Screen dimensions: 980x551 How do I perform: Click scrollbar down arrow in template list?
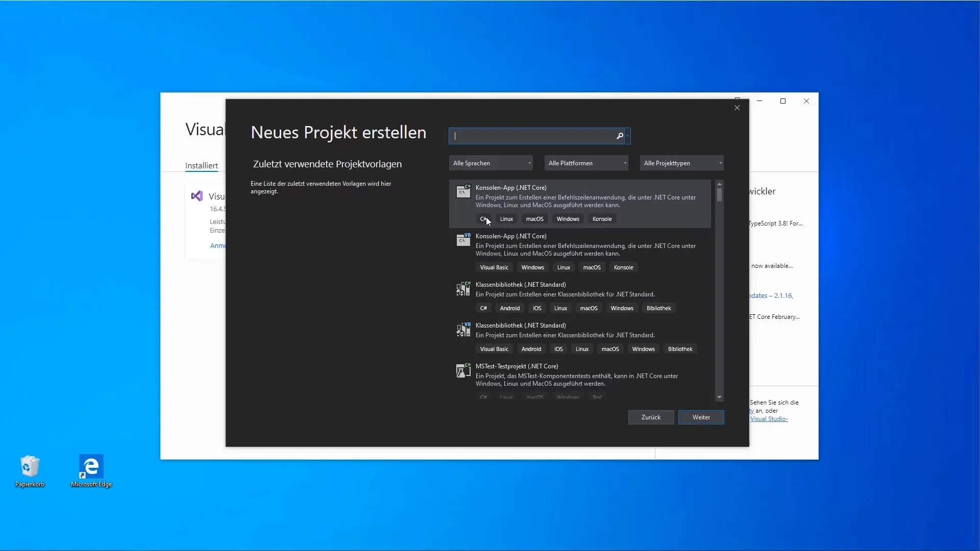click(x=719, y=397)
